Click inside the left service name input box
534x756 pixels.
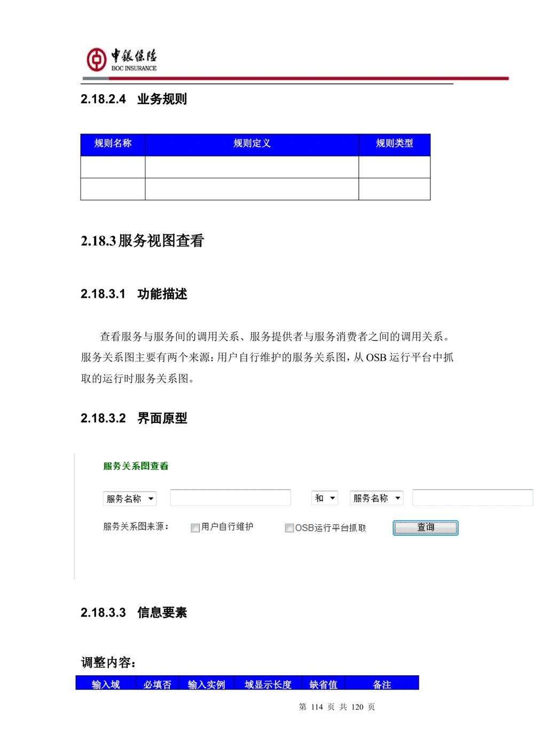[230, 497]
